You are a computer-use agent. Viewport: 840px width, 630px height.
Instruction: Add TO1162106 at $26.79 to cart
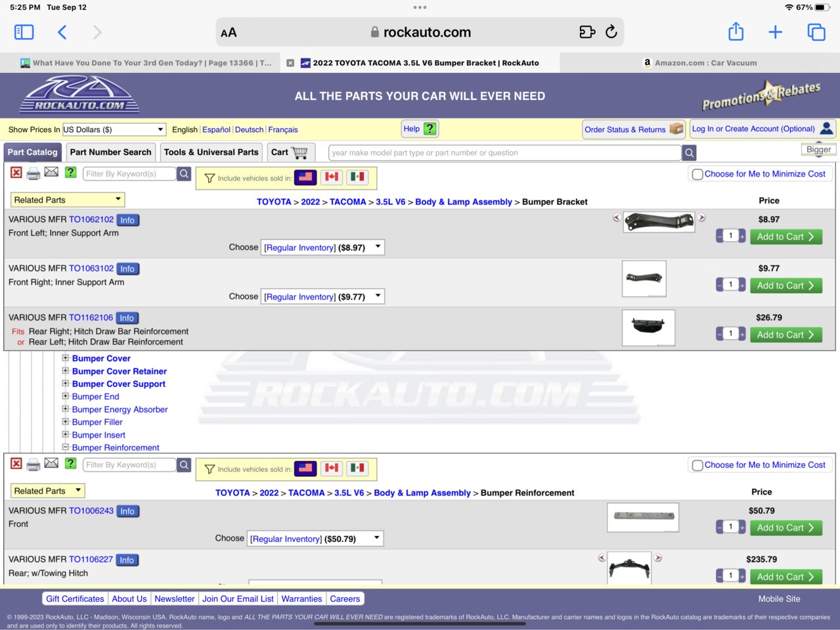click(x=785, y=334)
